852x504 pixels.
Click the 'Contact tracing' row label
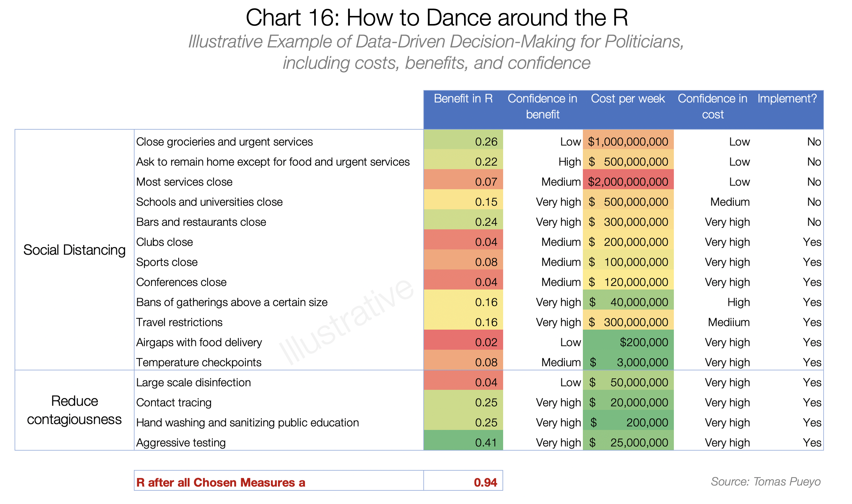(174, 402)
